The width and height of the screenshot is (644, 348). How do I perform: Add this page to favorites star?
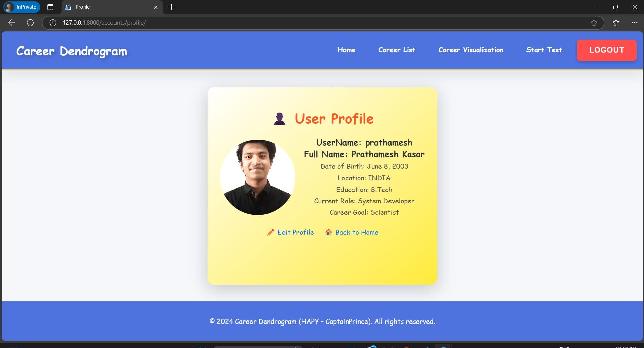pyautogui.click(x=594, y=23)
